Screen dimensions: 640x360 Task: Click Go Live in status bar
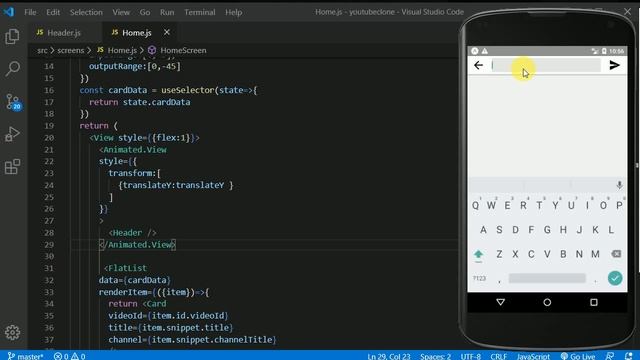pos(578,356)
